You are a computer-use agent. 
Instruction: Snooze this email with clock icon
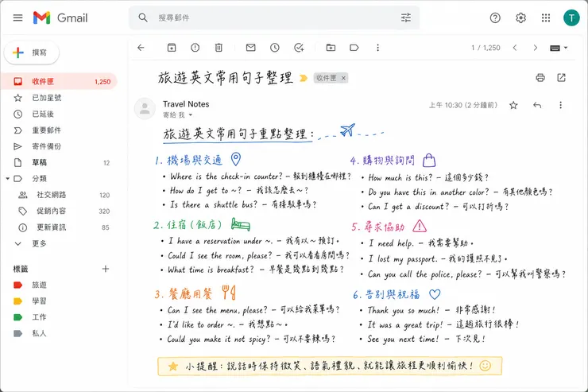[x=275, y=48]
